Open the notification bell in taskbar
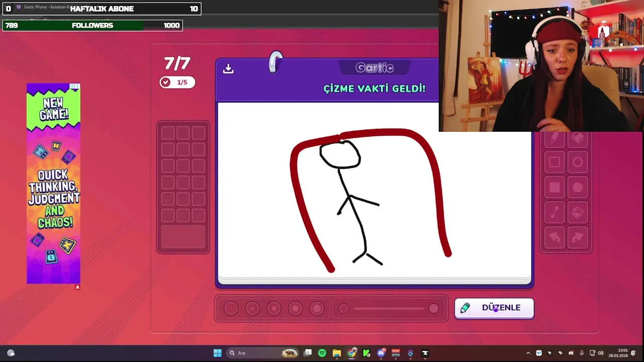This screenshot has height=362, width=644. (x=633, y=353)
